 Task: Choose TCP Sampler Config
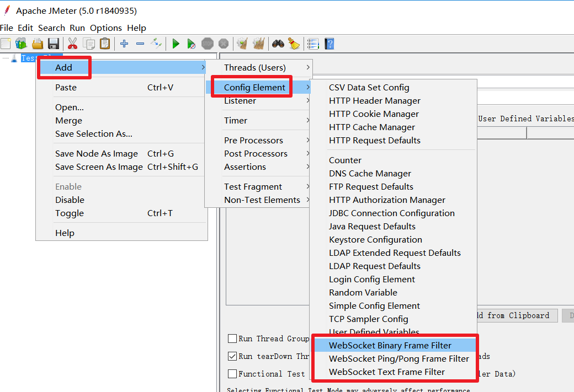click(394, 319)
